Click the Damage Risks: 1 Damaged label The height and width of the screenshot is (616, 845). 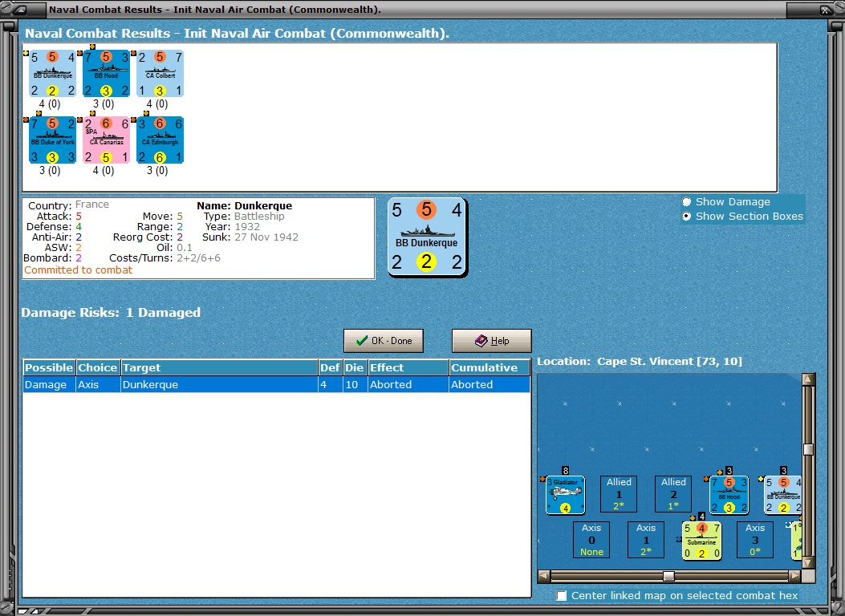pos(111,312)
